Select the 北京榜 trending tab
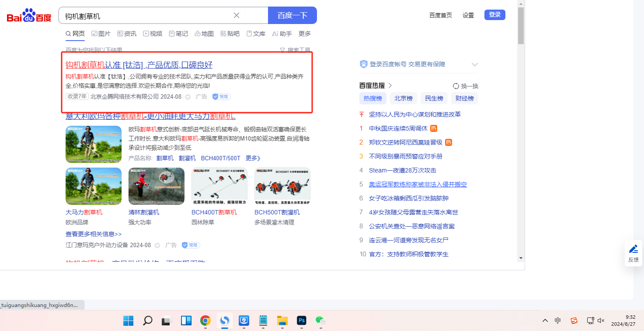The image size is (644, 331). coord(403,98)
